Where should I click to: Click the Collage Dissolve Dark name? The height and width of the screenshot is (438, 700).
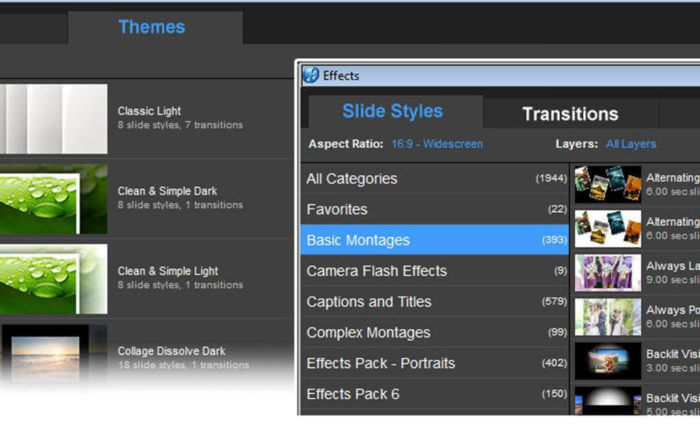[x=171, y=351]
